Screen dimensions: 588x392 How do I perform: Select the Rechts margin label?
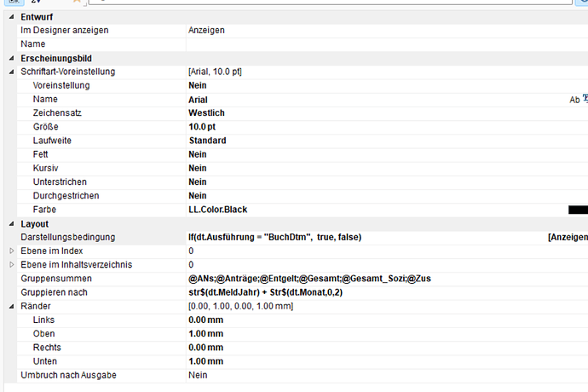(x=47, y=348)
